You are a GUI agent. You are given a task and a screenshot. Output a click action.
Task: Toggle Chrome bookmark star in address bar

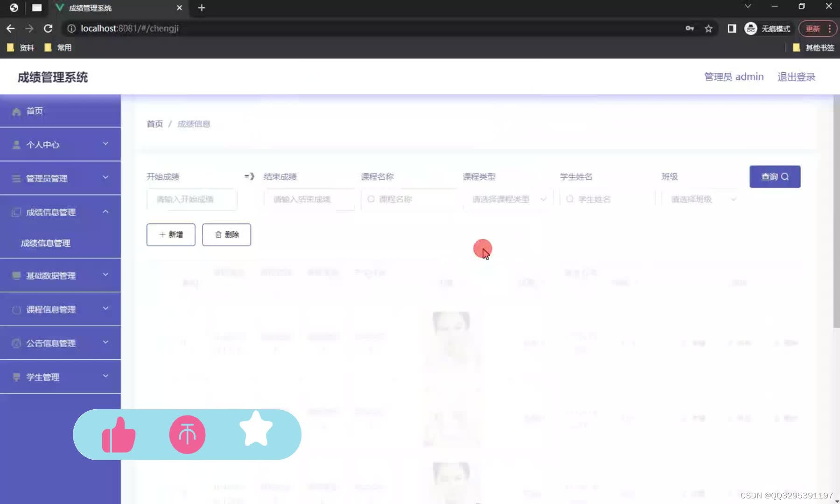pos(709,28)
